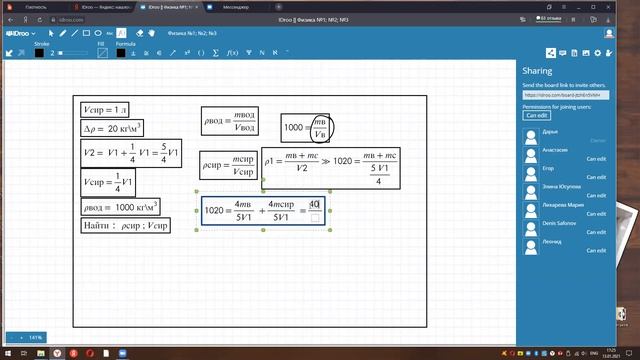Change Элина Юсупова's Can edit permission

[x=596, y=196]
